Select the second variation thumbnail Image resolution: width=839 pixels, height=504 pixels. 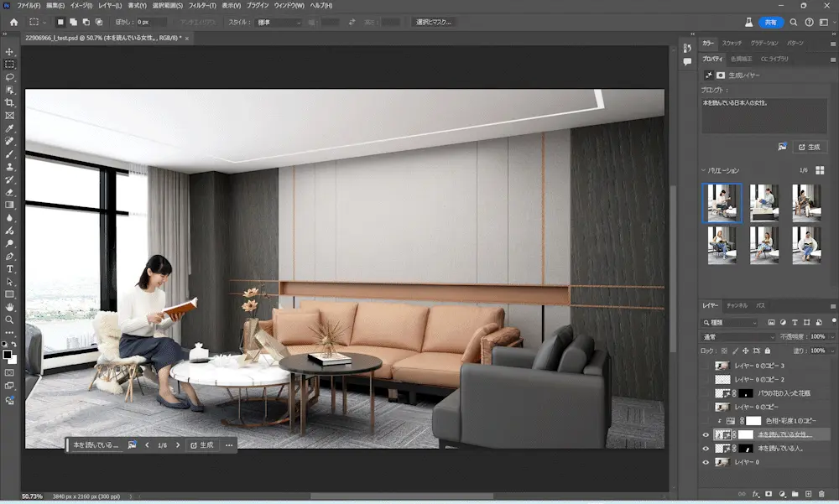click(764, 203)
